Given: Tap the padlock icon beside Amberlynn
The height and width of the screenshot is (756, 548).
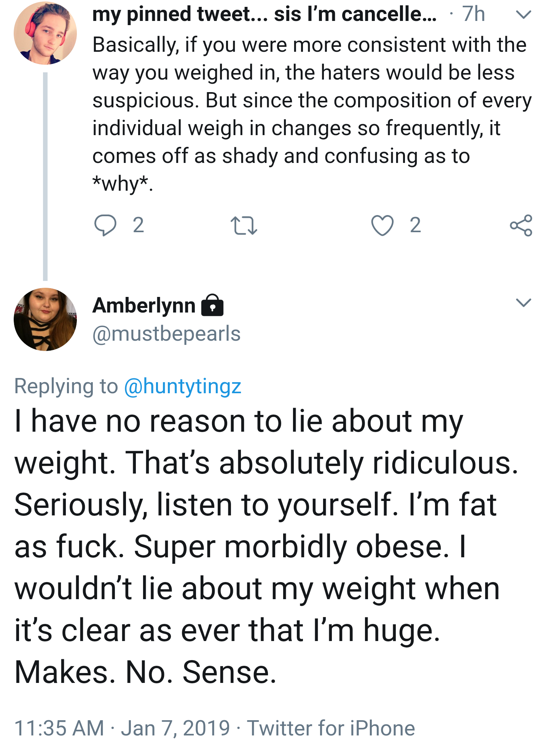Looking at the screenshot, I should click(x=212, y=305).
